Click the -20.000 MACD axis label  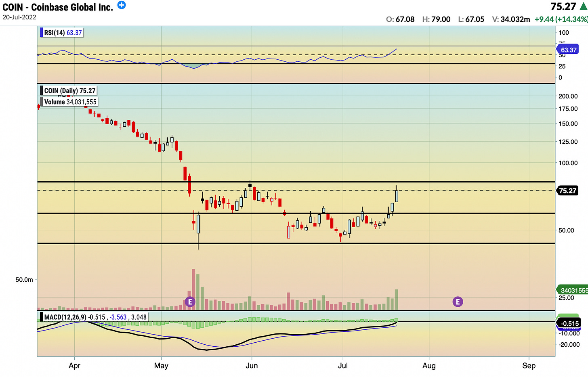point(569,344)
